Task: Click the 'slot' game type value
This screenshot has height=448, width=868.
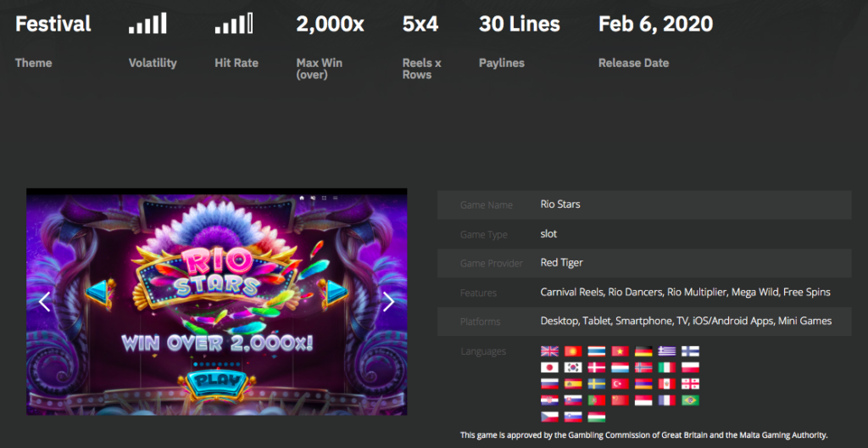Action: pos(548,234)
